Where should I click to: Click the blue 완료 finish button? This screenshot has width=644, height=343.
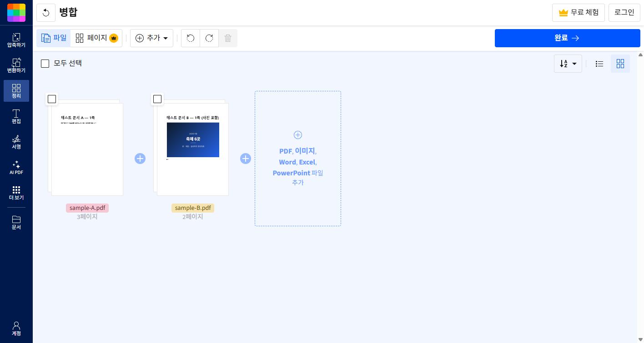point(568,38)
